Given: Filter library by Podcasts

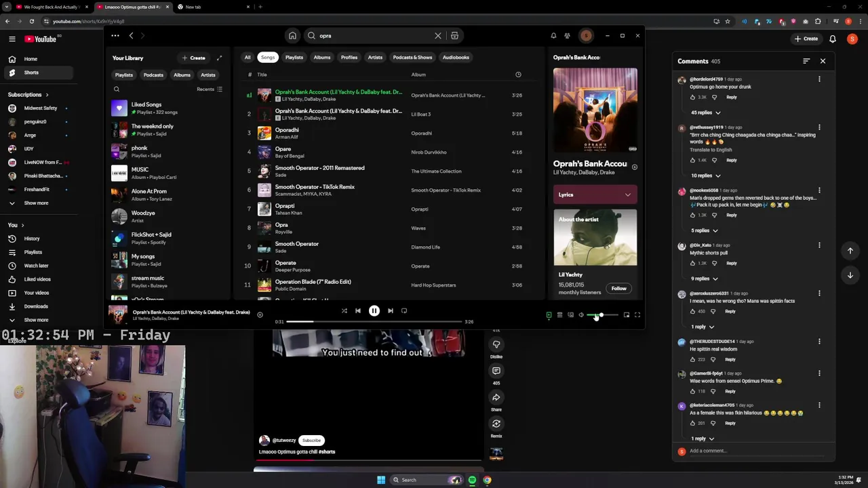Looking at the screenshot, I should pos(153,75).
